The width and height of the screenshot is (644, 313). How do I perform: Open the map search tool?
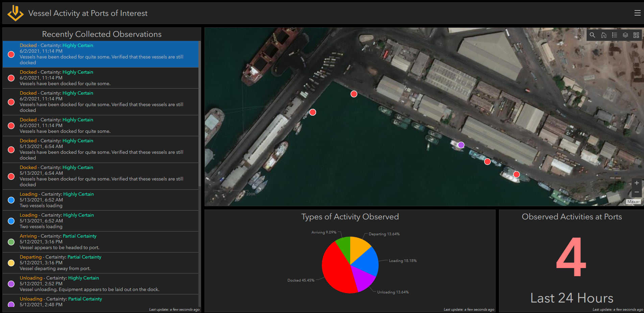point(592,35)
